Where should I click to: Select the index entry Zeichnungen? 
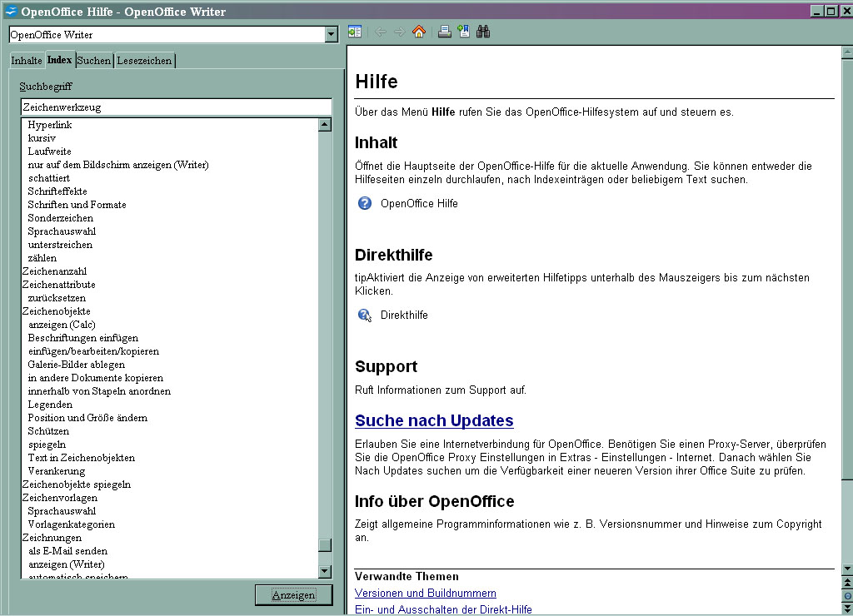click(x=52, y=538)
